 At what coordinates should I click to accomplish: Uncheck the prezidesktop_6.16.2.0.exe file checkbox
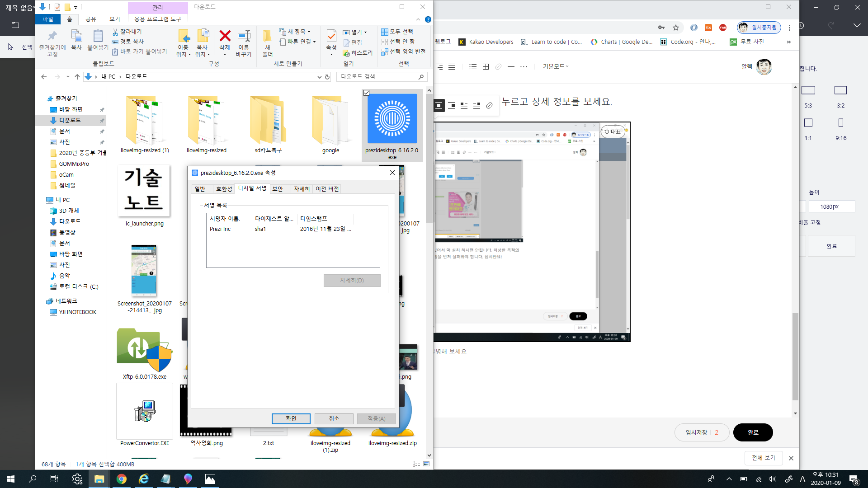367,93
